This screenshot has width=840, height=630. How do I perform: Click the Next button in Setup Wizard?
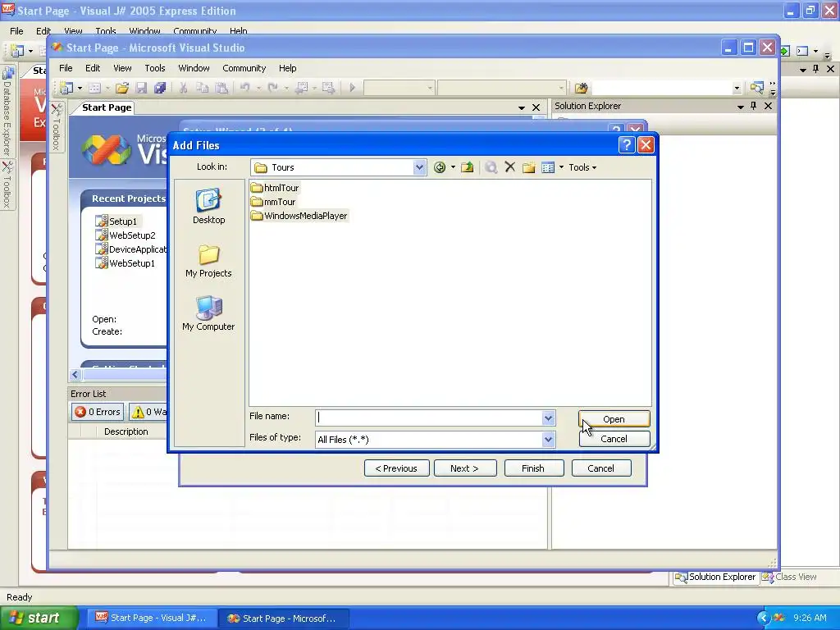(465, 468)
